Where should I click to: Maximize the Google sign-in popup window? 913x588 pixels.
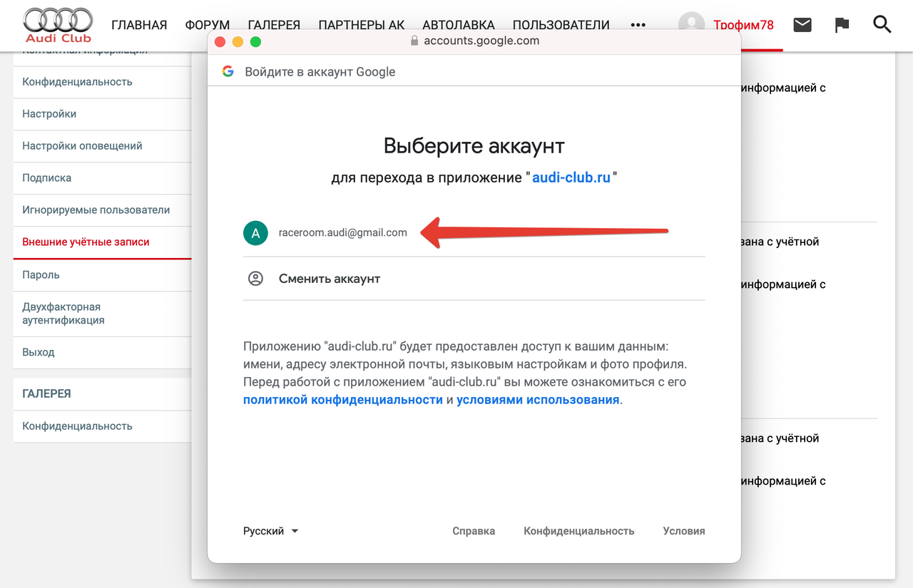(255, 41)
